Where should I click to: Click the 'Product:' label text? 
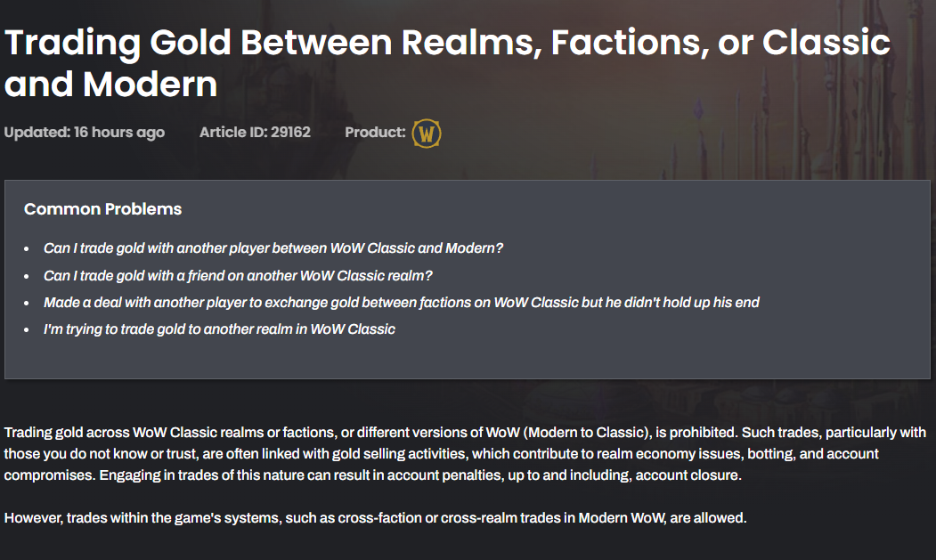click(375, 132)
